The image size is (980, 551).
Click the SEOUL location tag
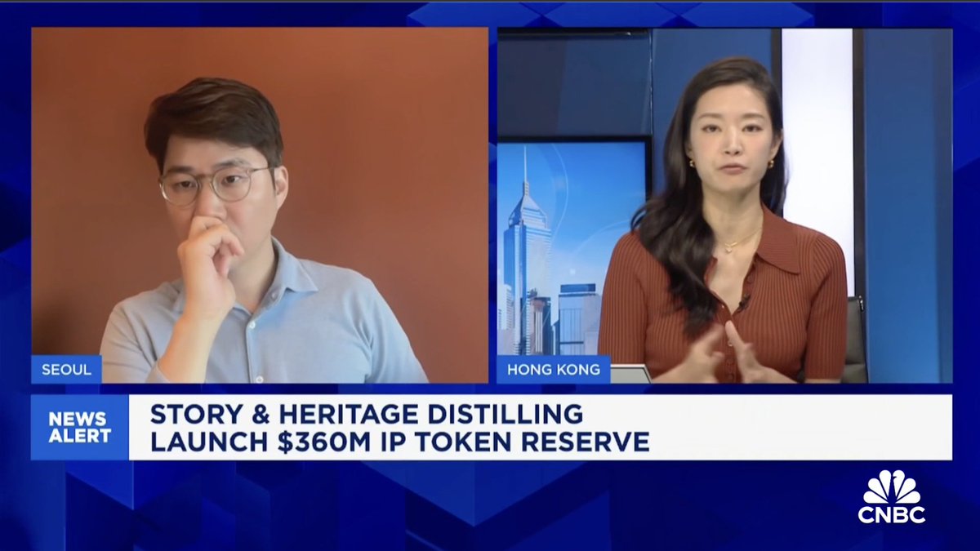[66, 370]
